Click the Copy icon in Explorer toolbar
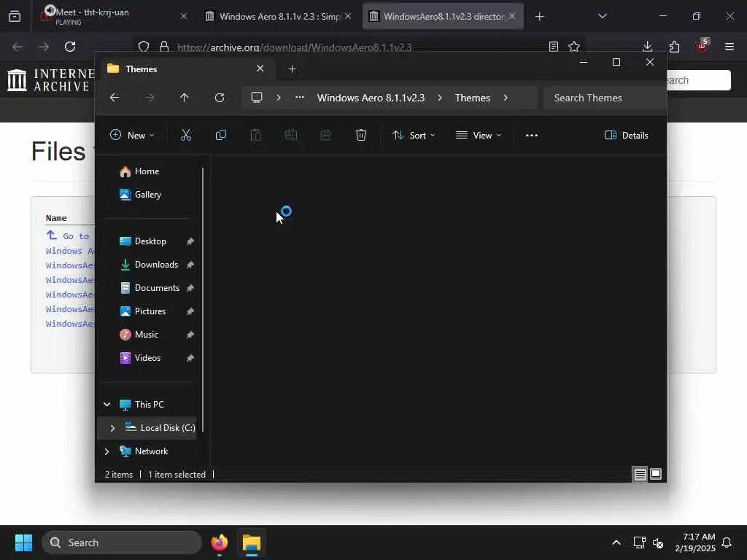 220,135
